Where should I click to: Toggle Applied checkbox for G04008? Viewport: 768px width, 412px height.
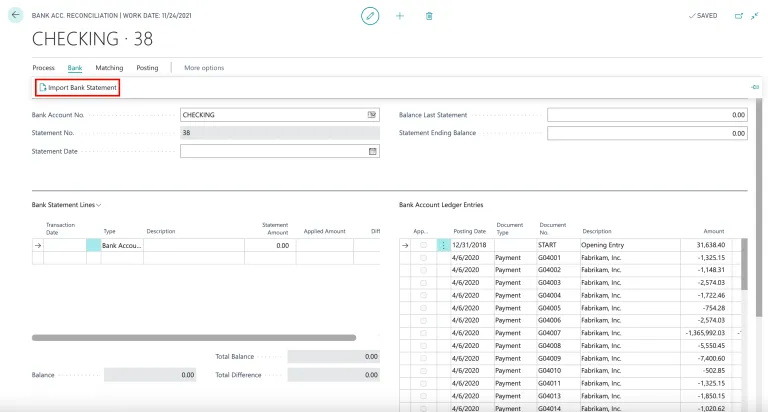coord(423,346)
